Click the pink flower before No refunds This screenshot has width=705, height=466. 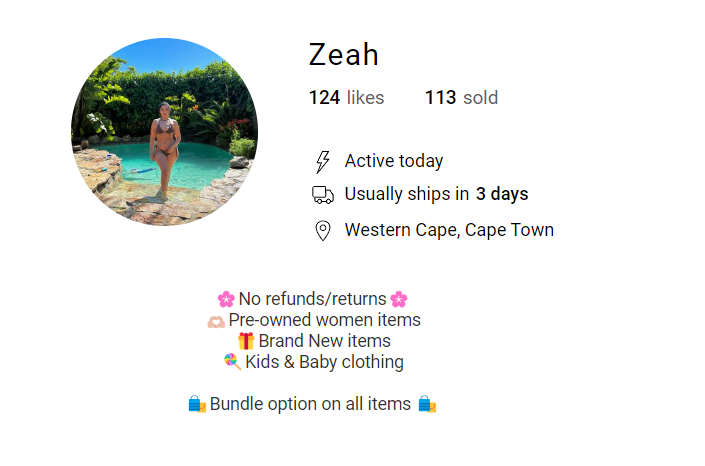[x=226, y=299]
